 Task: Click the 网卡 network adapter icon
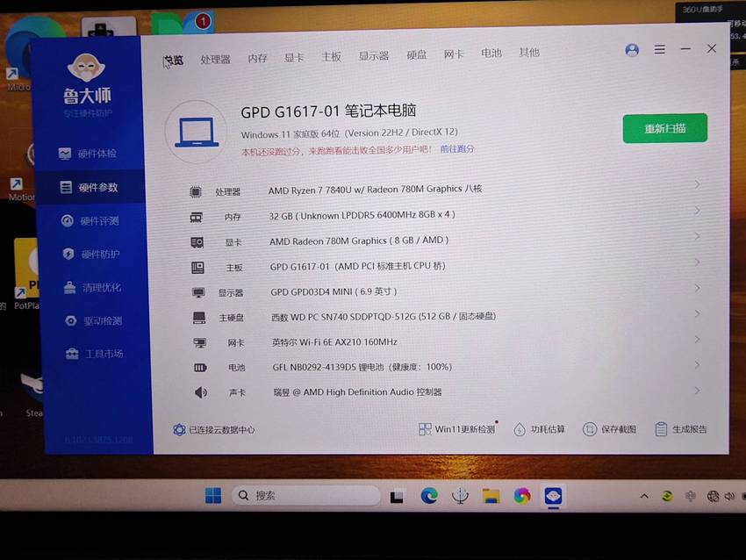coord(200,342)
